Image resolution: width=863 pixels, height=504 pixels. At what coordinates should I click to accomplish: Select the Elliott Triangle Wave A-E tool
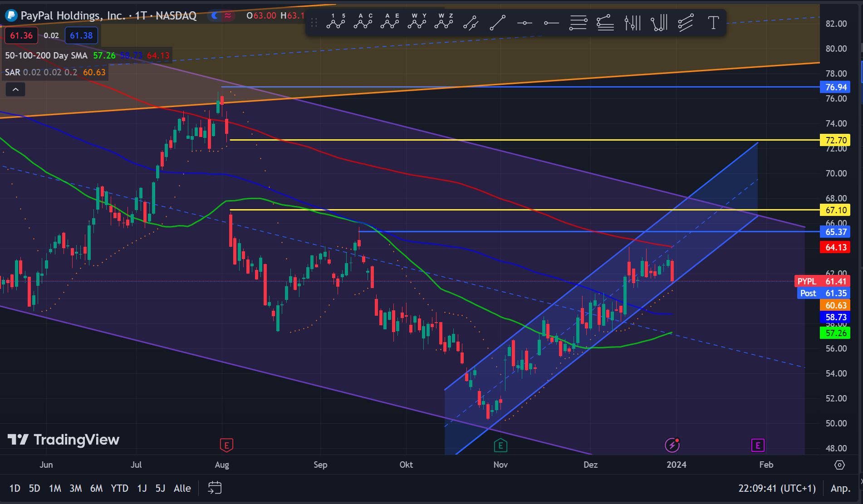coord(390,22)
